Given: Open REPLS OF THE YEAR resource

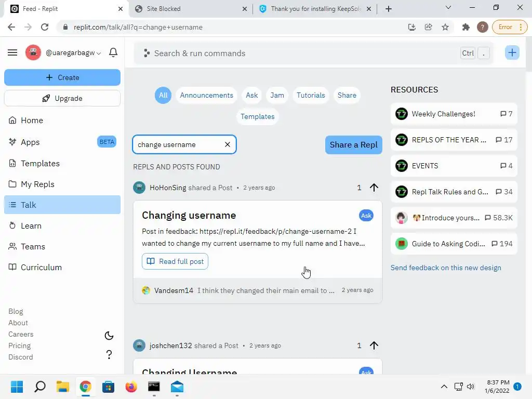Looking at the screenshot, I should pos(454,140).
